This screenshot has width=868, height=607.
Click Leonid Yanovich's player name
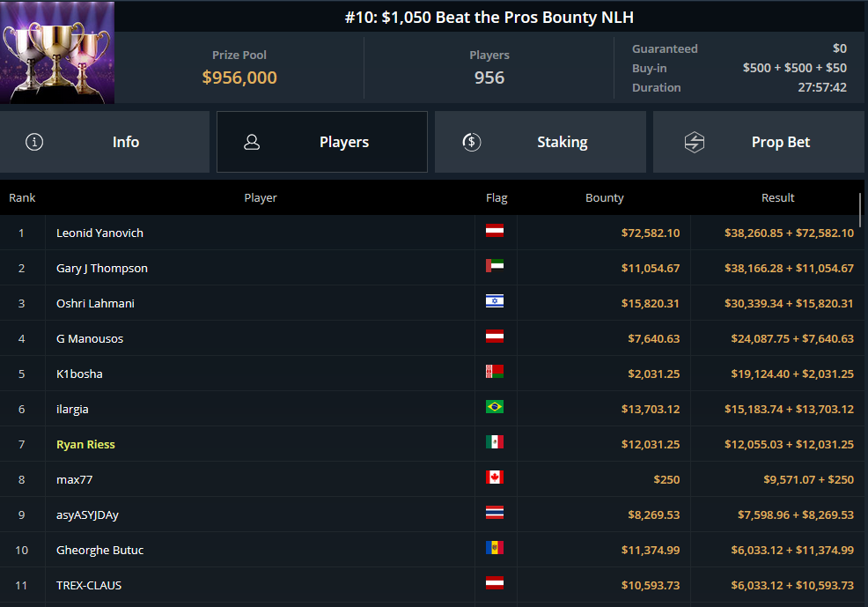(x=99, y=233)
